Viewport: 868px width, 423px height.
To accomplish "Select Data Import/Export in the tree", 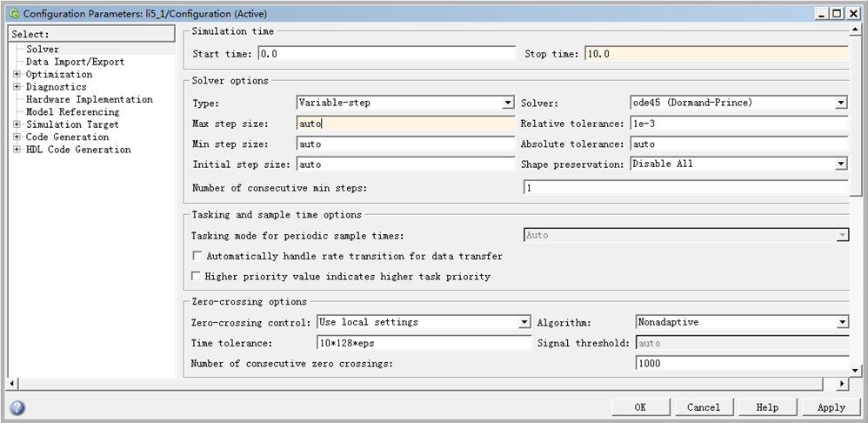I will [76, 62].
